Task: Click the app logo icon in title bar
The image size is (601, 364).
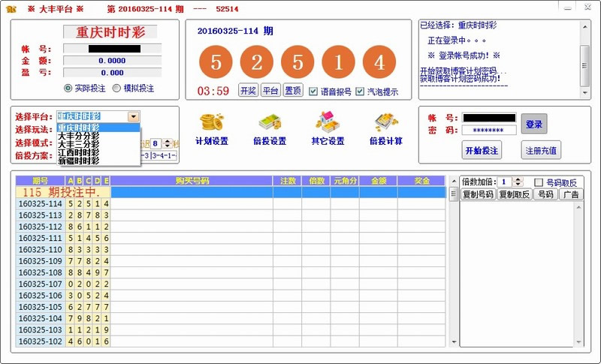Action: (x=11, y=9)
